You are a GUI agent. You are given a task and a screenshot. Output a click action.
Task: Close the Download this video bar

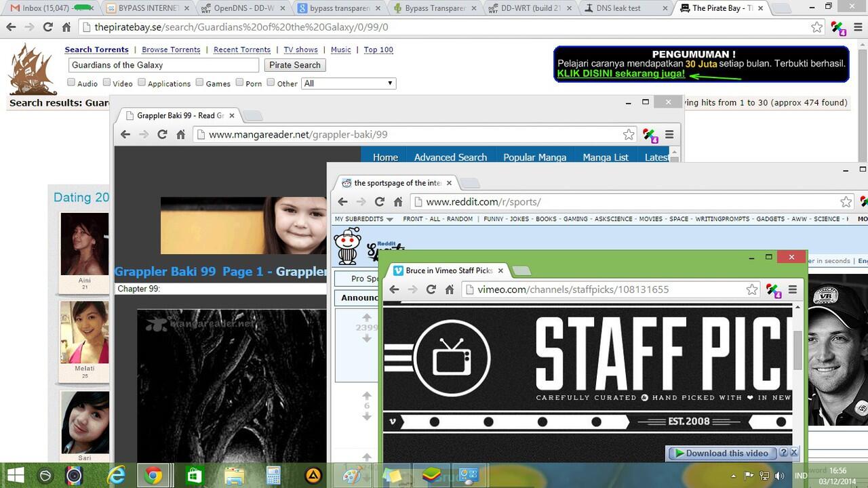[794, 453]
